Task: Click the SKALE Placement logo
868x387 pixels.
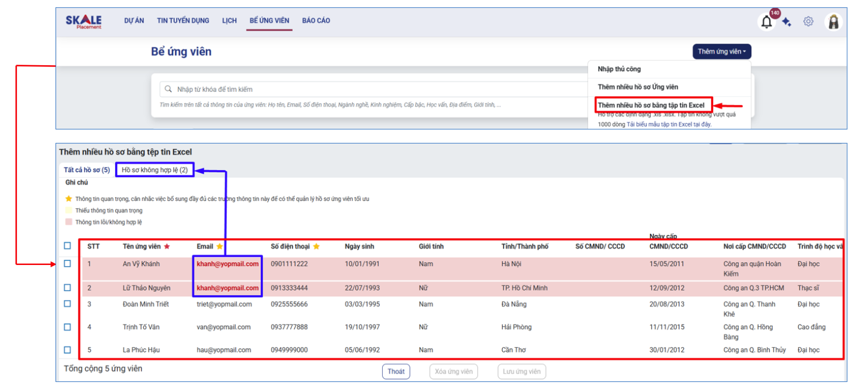Action: pyautogui.click(x=83, y=22)
